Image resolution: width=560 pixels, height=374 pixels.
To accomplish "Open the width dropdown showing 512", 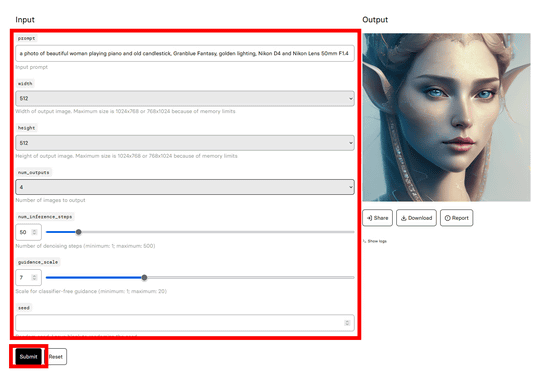I will pos(185,99).
